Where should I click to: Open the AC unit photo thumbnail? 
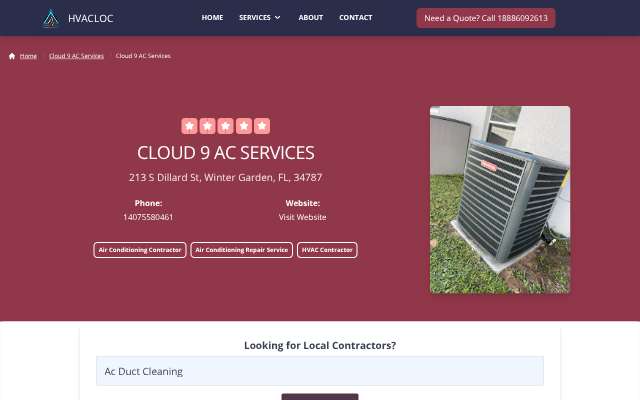500,200
